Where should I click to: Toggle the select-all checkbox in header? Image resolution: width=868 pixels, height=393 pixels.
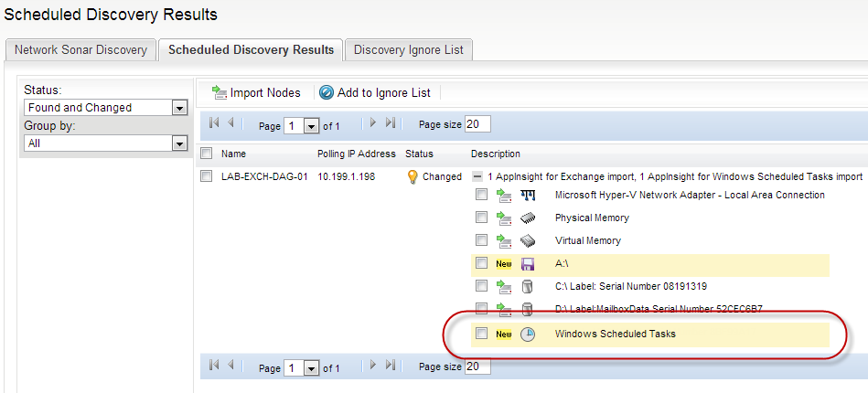coord(206,154)
